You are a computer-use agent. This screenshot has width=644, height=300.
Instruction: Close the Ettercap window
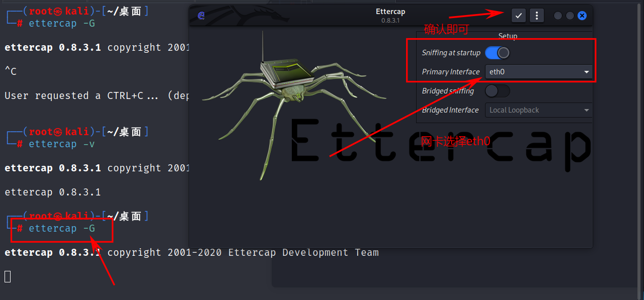(x=582, y=16)
